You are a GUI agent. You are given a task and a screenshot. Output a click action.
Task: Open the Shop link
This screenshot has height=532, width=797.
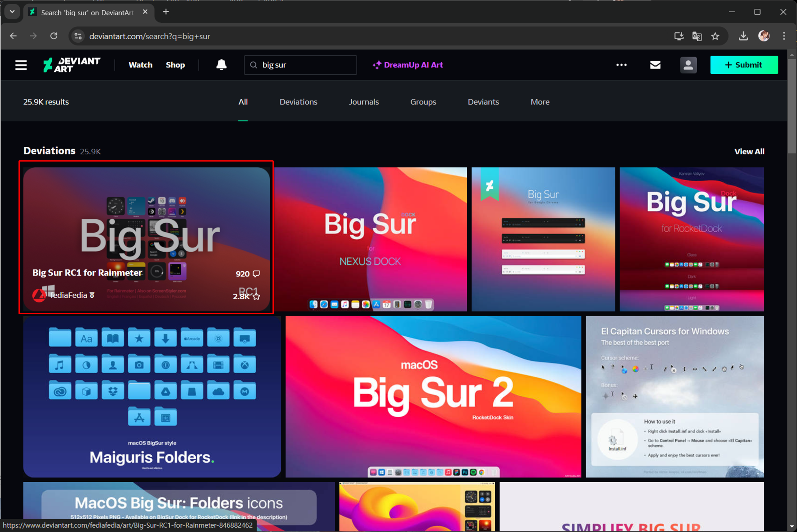point(175,65)
